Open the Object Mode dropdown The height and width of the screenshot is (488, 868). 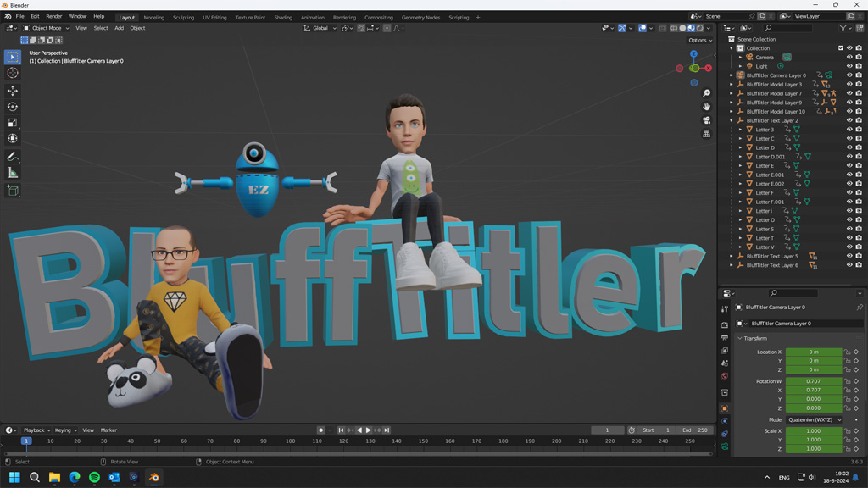[x=46, y=28]
